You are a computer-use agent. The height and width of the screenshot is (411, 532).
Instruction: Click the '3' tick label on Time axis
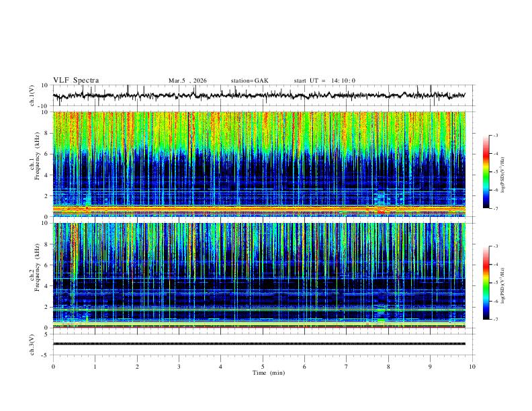click(179, 367)
